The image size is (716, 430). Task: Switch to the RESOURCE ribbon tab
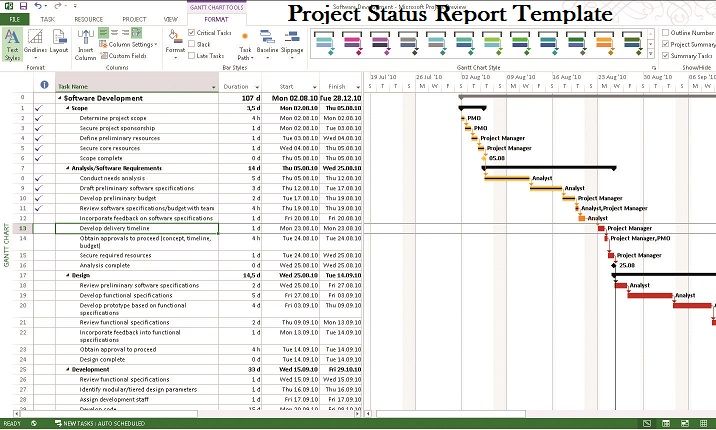pos(89,19)
